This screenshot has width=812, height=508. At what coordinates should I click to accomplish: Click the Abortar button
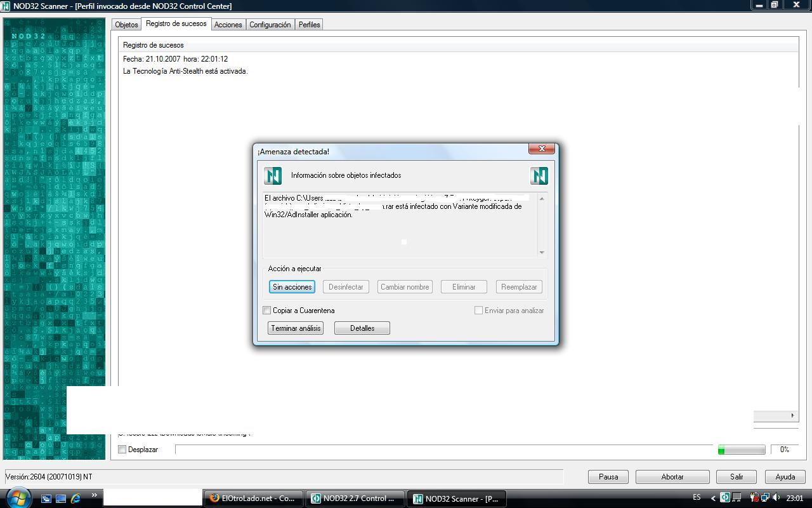pos(672,477)
